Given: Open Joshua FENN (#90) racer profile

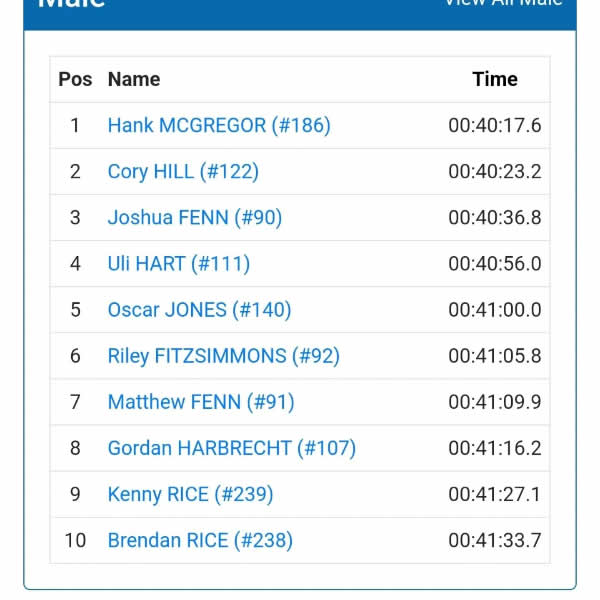Looking at the screenshot, I should tap(195, 217).
